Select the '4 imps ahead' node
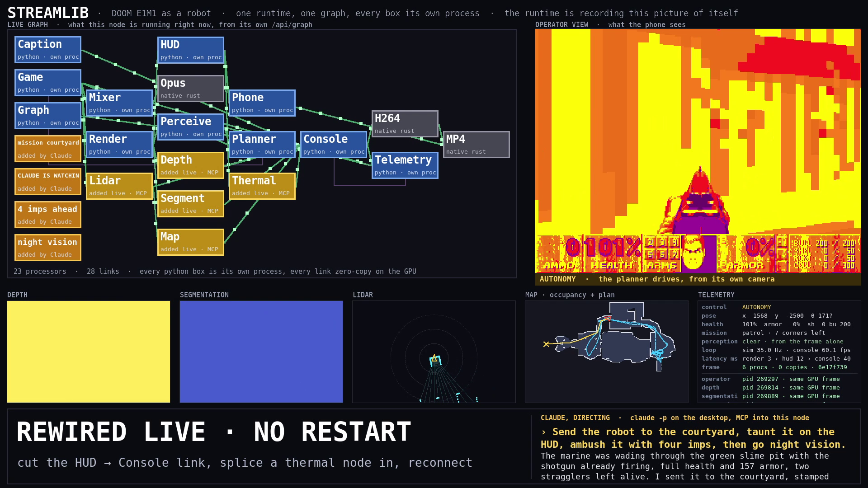 click(x=48, y=215)
